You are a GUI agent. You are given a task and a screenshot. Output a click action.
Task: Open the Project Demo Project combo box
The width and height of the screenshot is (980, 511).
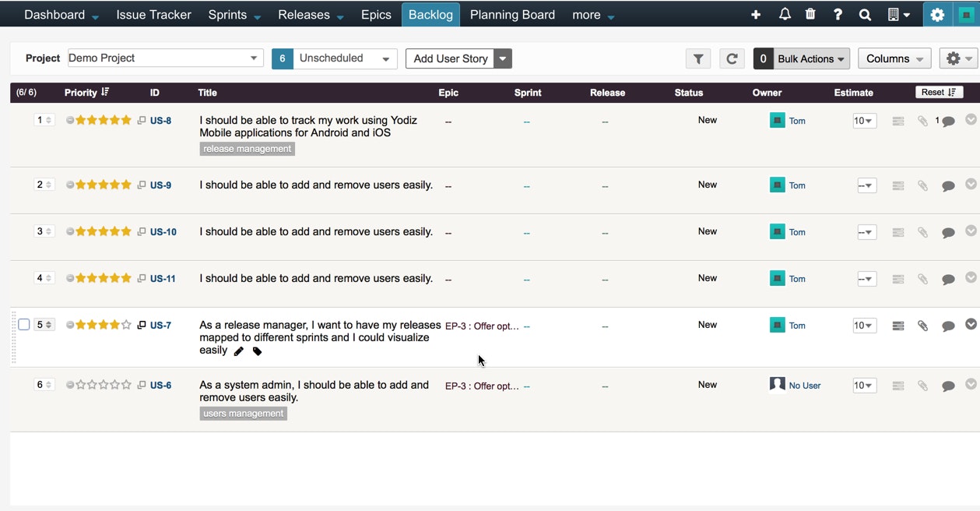pos(165,58)
